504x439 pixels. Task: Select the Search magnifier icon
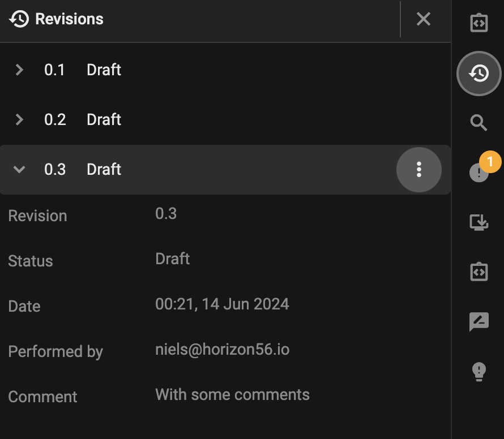click(x=479, y=123)
